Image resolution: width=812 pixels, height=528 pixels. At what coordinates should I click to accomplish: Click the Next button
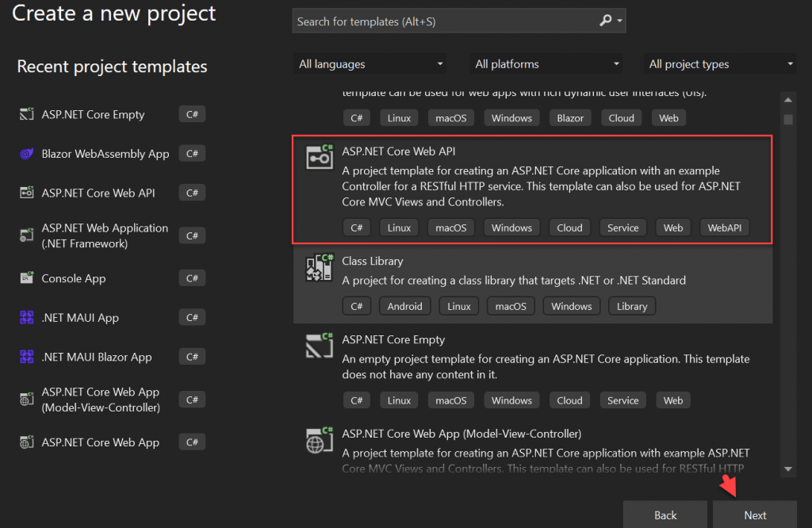point(755,515)
